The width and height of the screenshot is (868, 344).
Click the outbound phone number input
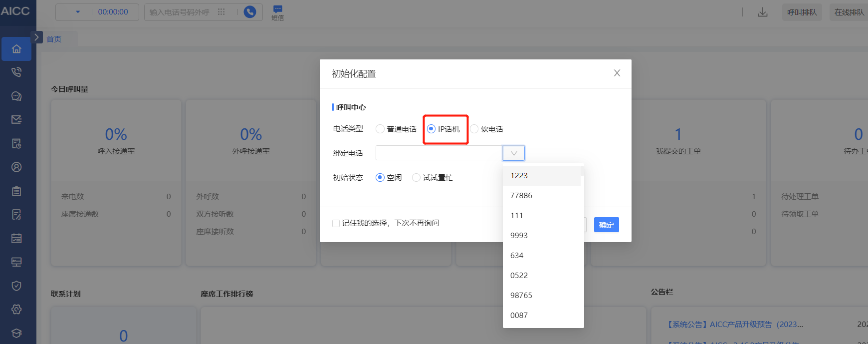[x=180, y=12]
